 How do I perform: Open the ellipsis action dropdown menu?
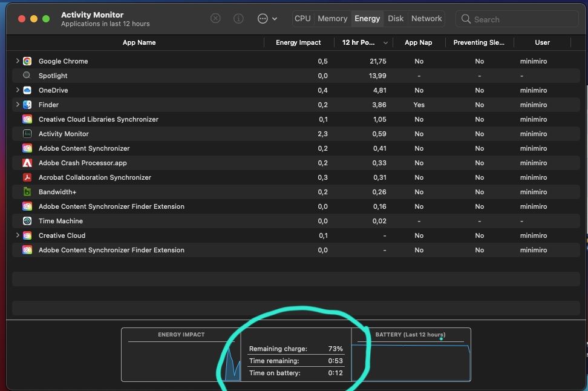click(x=267, y=19)
